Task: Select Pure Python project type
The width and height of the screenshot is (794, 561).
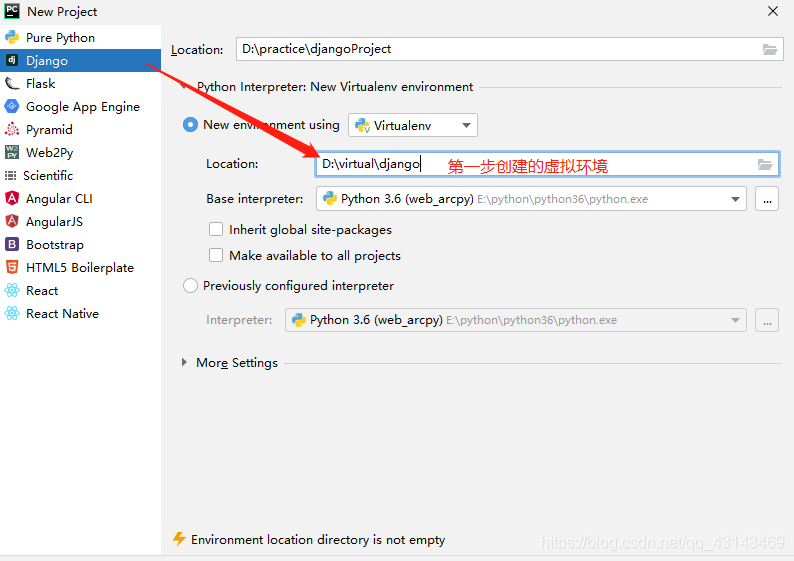Action: pos(81,37)
